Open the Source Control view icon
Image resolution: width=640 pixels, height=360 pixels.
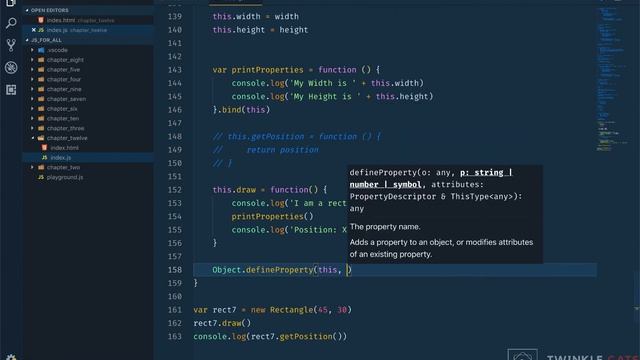[x=11, y=45]
